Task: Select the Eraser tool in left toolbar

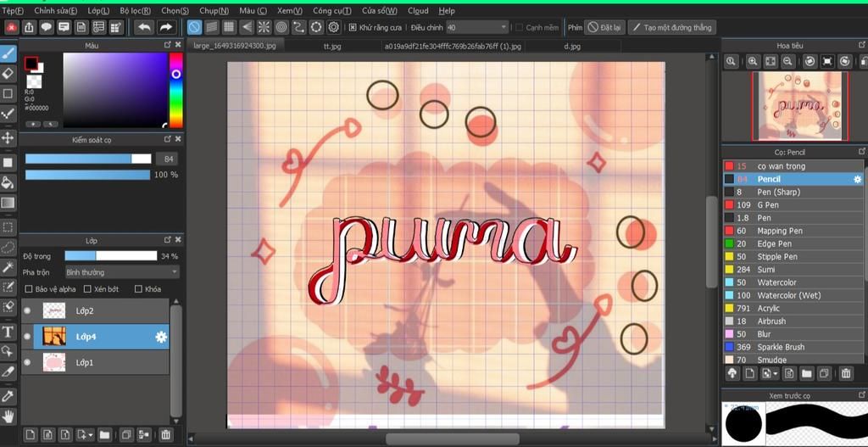Action: [8, 73]
